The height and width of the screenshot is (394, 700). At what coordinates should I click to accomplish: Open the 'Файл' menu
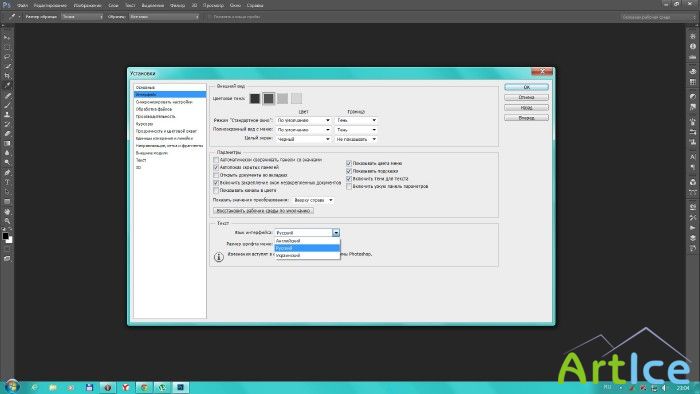[22, 5]
